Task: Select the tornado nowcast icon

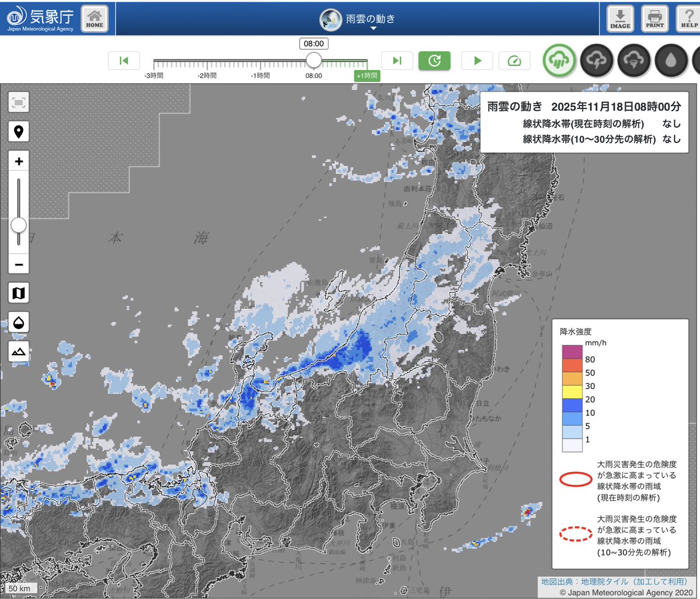Action: pyautogui.click(x=634, y=60)
